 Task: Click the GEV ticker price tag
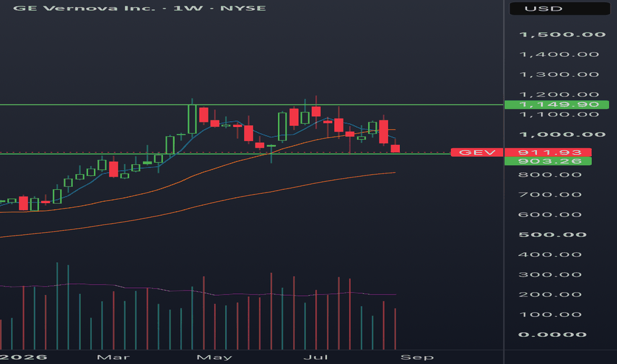tap(477, 152)
